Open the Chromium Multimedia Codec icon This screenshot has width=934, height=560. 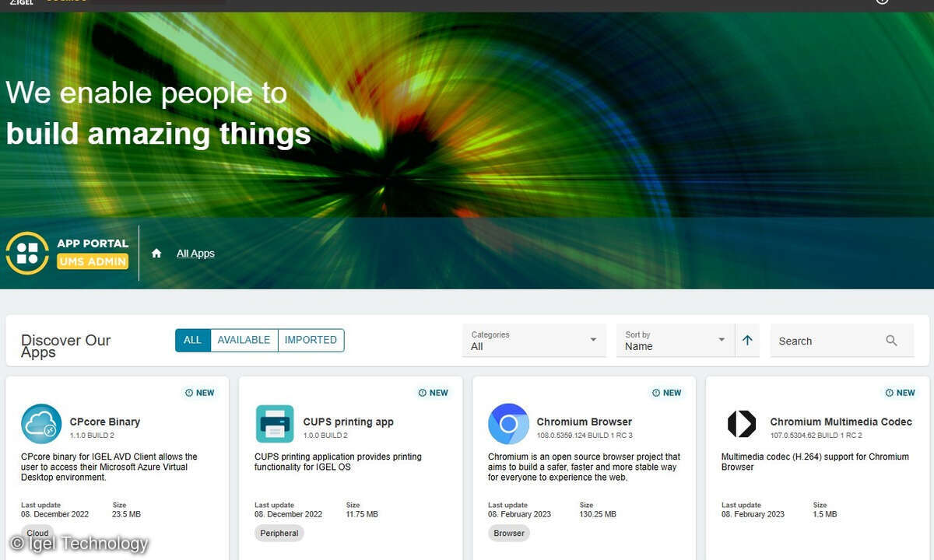click(742, 424)
